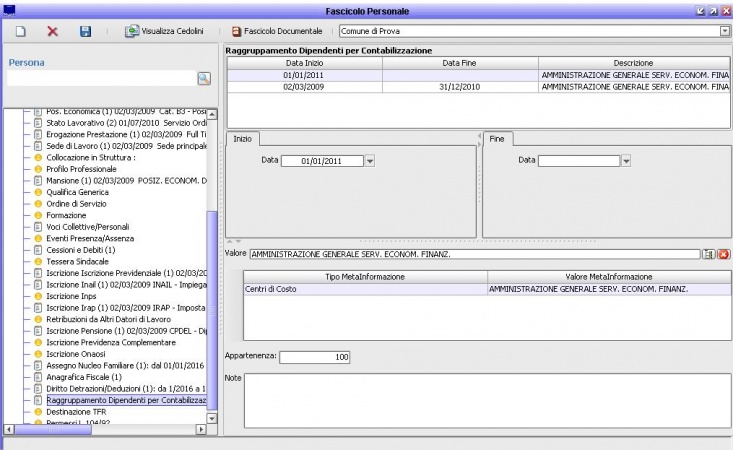Click the Persona search magnifier icon
The height and width of the screenshot is (450, 733).
pos(203,78)
